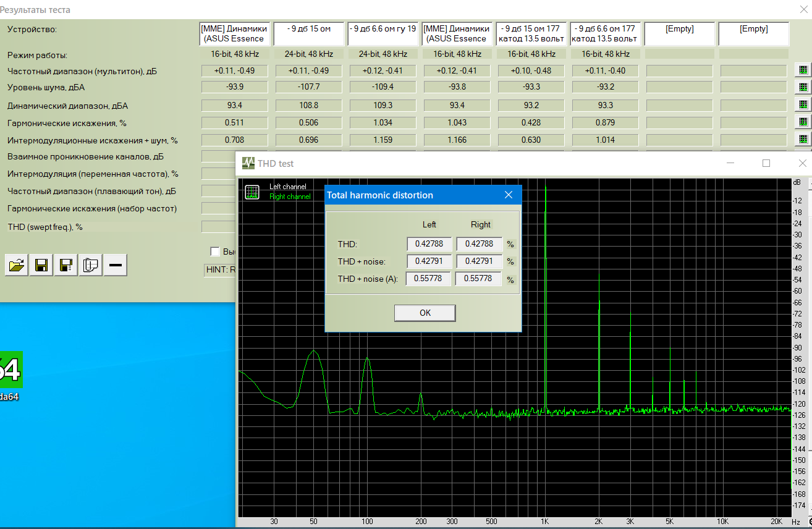The height and width of the screenshot is (529, 812).
Task: Save results using the floppy disk icon
Action: coord(41,265)
